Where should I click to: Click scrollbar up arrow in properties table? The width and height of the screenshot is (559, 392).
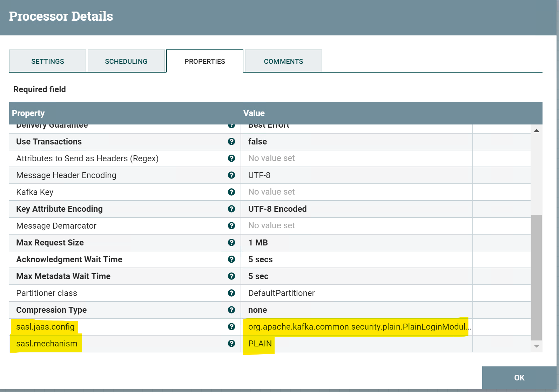(537, 131)
